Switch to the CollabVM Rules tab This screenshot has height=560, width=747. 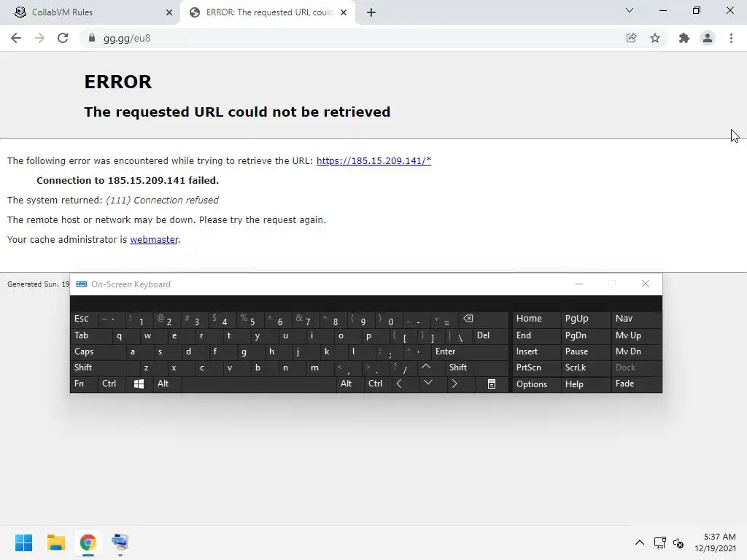tap(90, 13)
